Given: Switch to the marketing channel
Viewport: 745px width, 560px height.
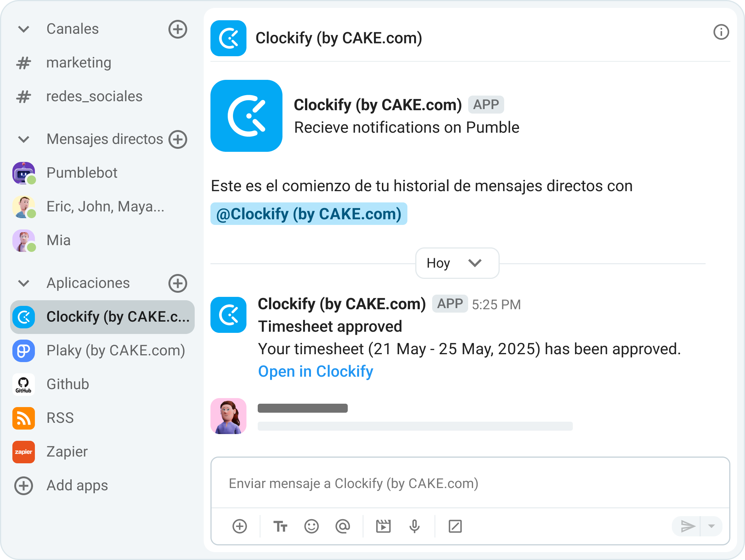Looking at the screenshot, I should (x=79, y=63).
